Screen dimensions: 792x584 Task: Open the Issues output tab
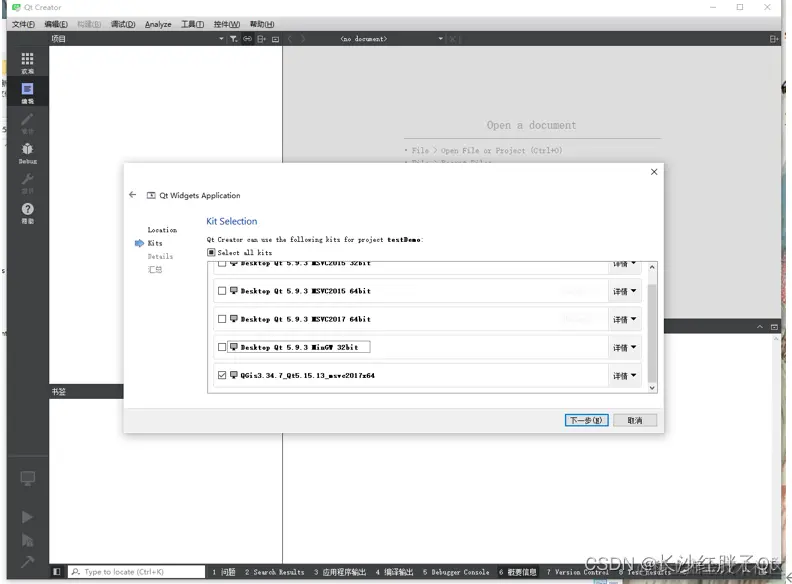tap(224, 572)
